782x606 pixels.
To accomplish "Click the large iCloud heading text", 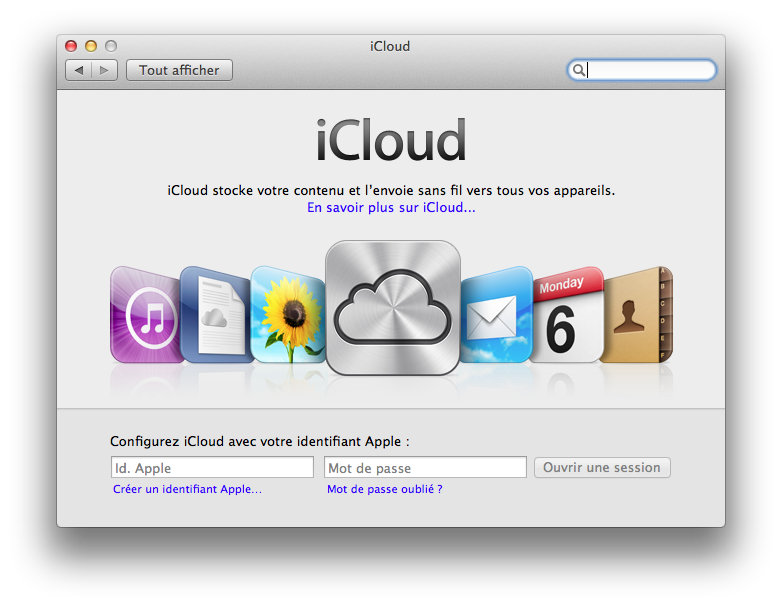I will tap(391, 141).
